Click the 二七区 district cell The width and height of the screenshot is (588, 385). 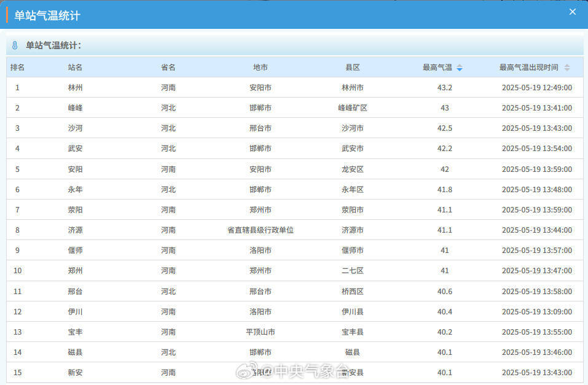[x=353, y=271]
